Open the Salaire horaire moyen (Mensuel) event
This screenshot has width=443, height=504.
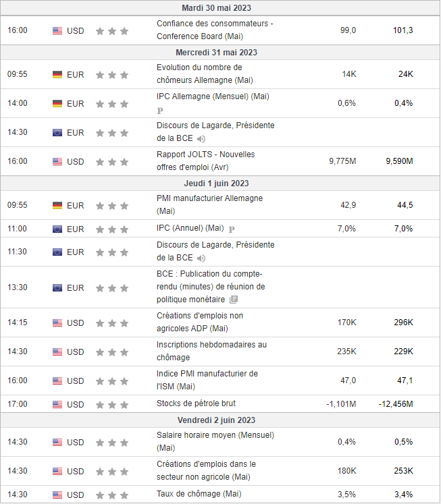pyautogui.click(x=215, y=441)
